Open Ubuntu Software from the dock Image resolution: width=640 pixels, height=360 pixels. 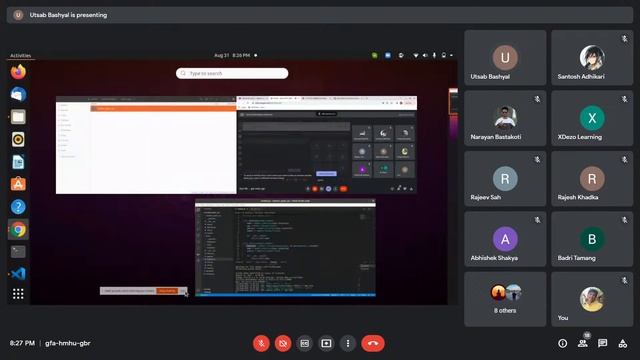point(18,184)
